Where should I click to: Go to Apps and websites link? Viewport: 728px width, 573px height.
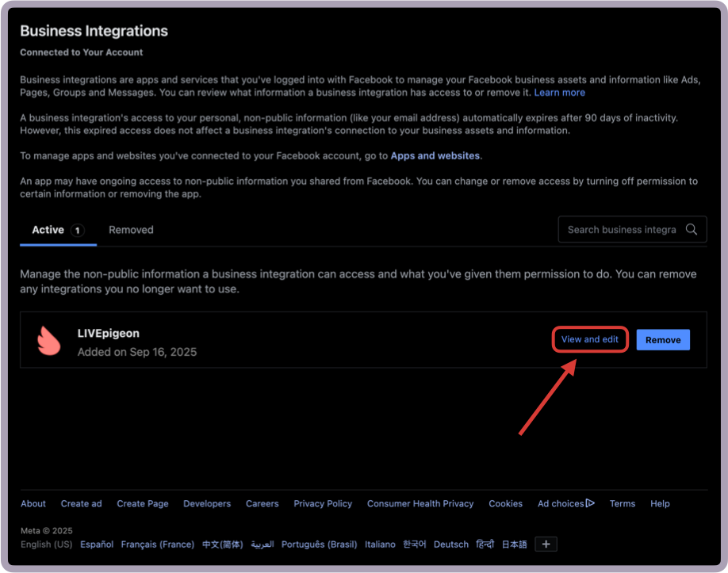435,155
